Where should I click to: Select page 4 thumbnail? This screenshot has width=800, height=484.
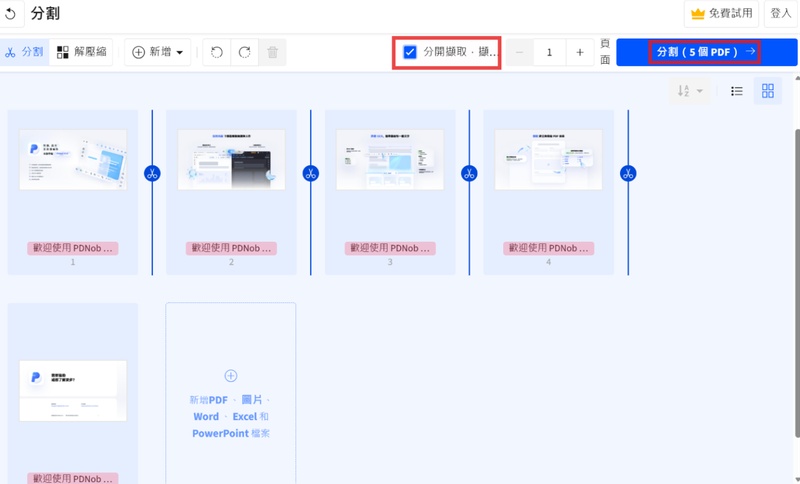pyautogui.click(x=548, y=160)
